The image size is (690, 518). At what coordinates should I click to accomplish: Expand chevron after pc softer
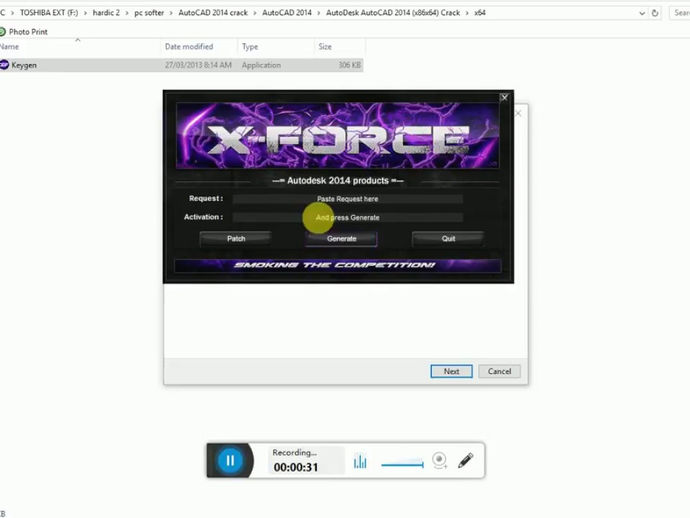pos(171,13)
